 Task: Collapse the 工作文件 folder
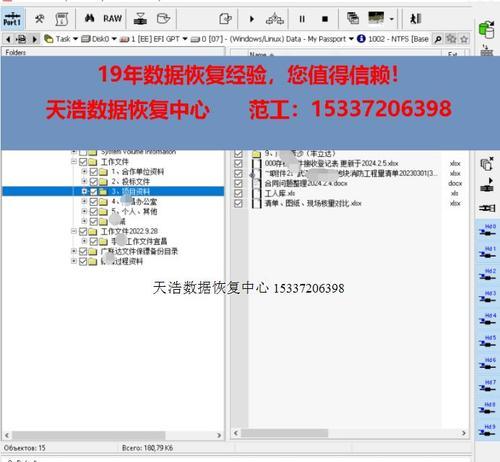(74, 162)
